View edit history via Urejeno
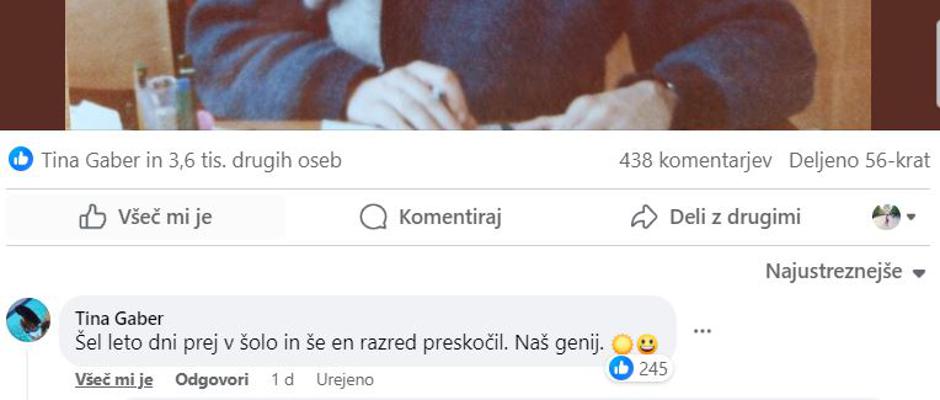Viewport: 940px width, 400px height. [x=345, y=380]
